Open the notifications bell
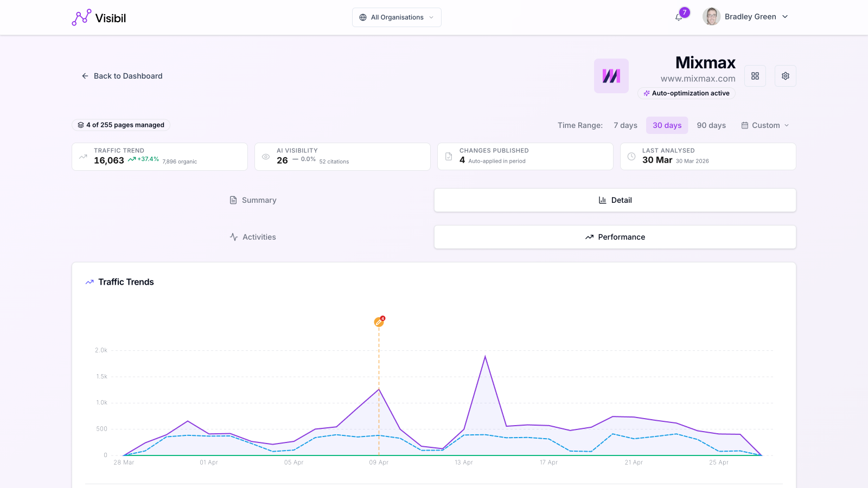This screenshot has width=868, height=488. [679, 17]
